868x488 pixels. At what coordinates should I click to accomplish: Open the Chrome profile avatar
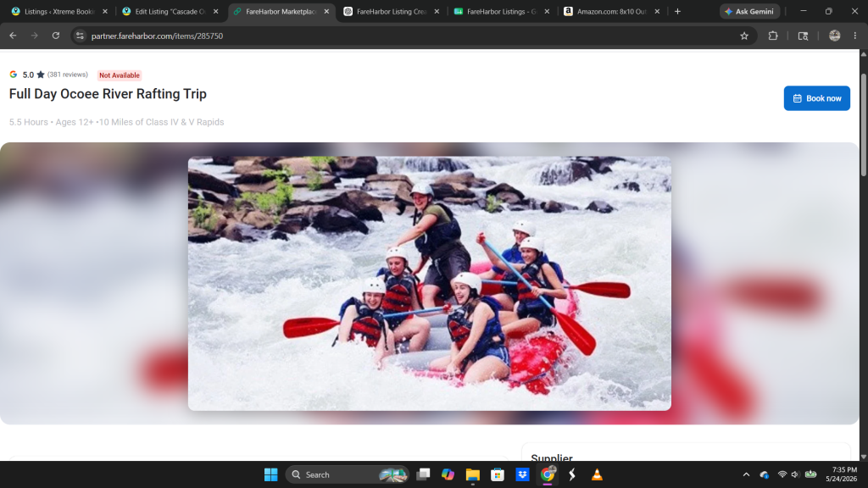pos(835,36)
